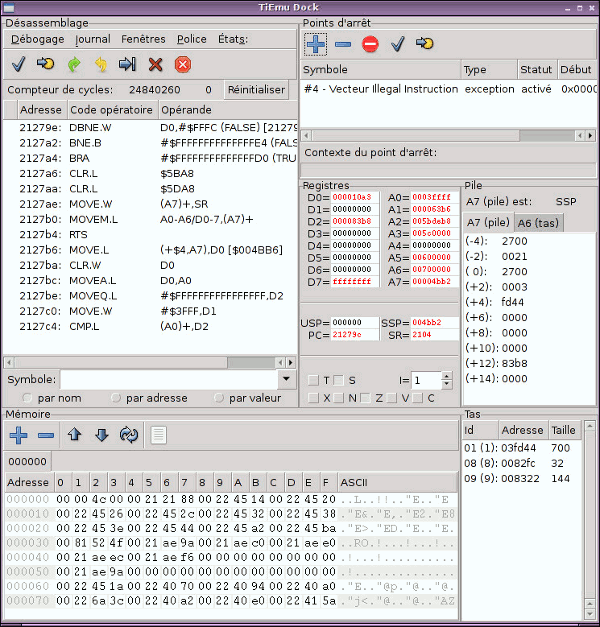Click the down arrow in Mémoire toolbar
This screenshot has width=600, height=627.
tap(101, 435)
